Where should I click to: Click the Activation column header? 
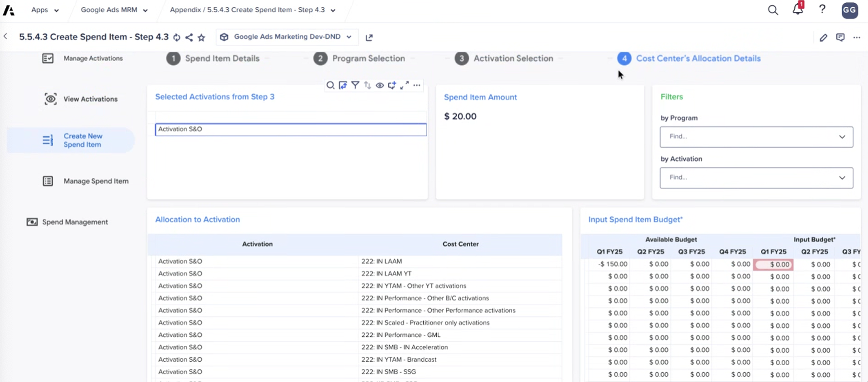(257, 244)
